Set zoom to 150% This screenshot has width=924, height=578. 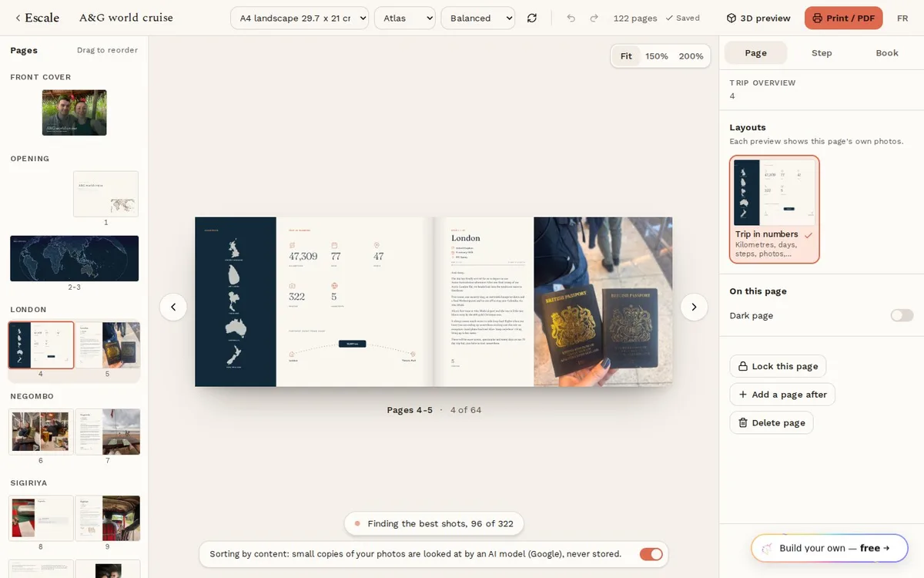tap(657, 56)
